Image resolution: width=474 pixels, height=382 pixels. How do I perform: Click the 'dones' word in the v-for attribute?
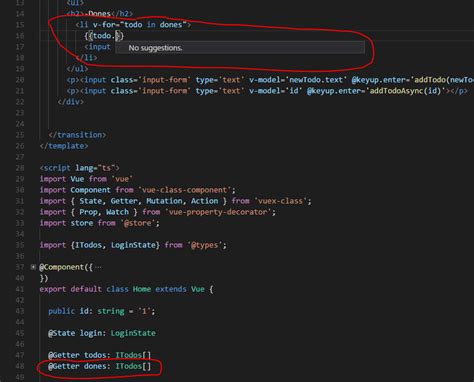pyautogui.click(x=171, y=25)
